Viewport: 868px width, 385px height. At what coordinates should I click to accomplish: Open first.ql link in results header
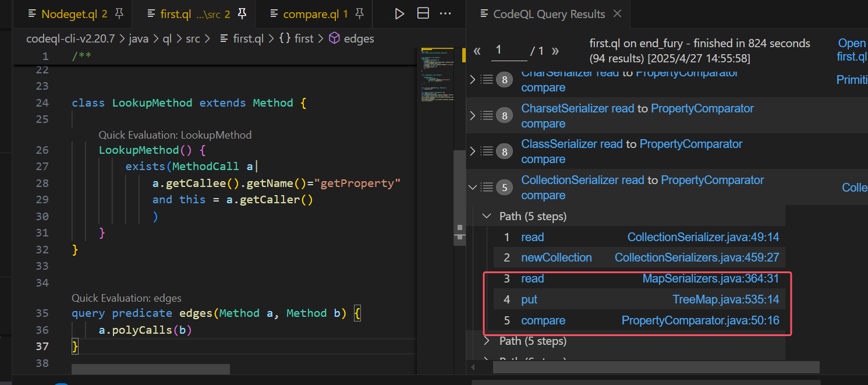click(x=852, y=50)
